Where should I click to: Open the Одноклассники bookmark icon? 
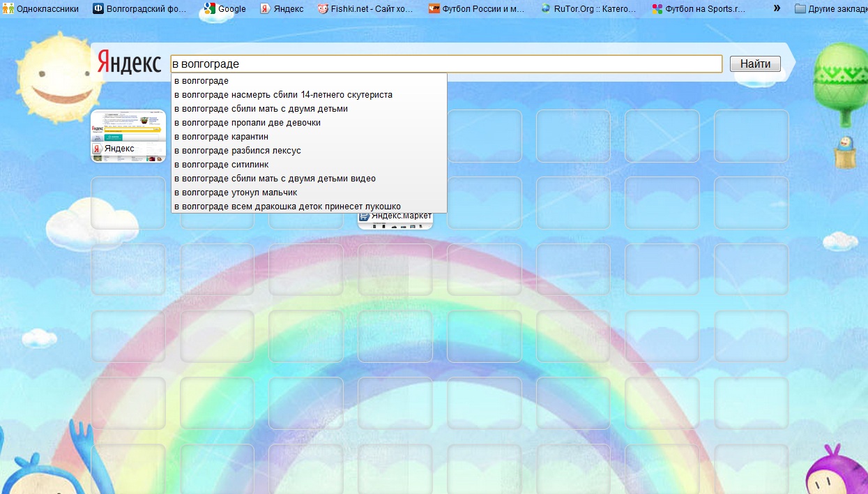(x=8, y=9)
